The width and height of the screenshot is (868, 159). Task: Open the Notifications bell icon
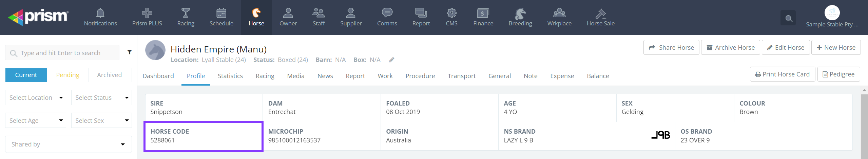[100, 13]
